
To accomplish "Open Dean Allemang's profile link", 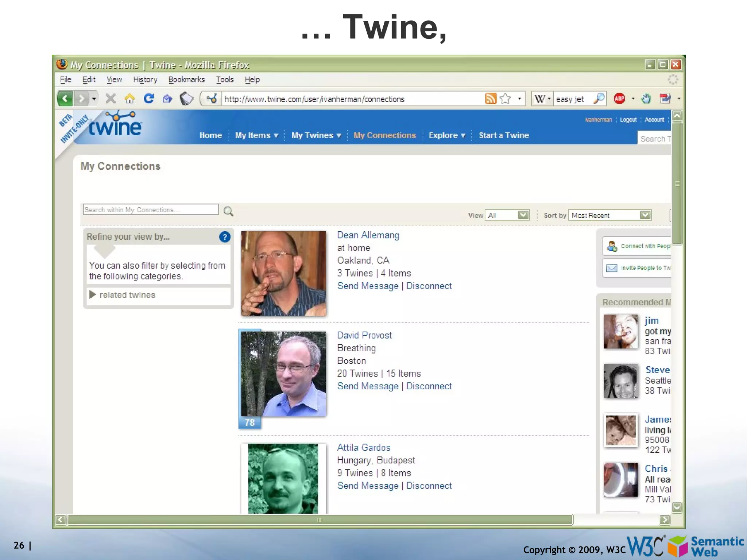I will click(x=368, y=235).
